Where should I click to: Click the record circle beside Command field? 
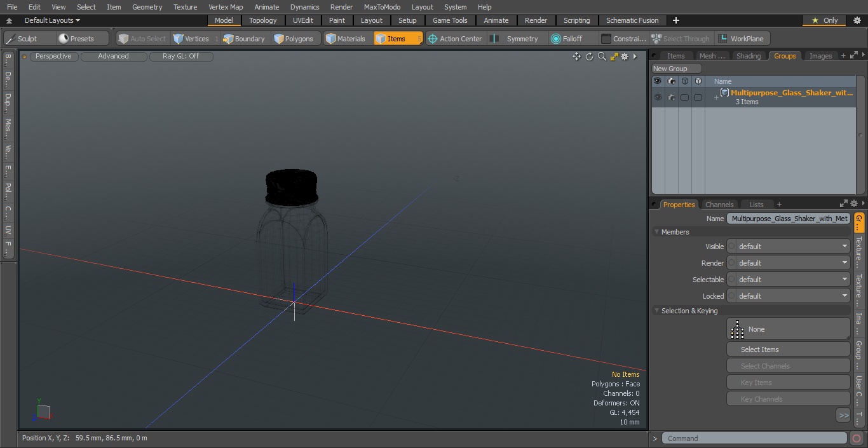coord(857,438)
